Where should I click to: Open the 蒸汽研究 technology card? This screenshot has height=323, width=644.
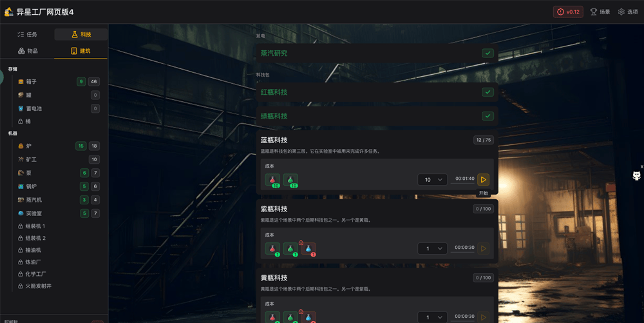377,53
